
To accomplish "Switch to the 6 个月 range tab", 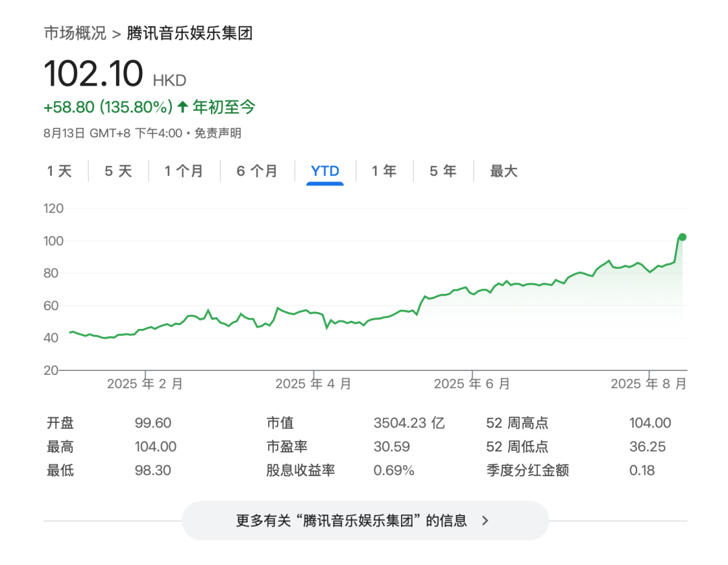I will (257, 171).
